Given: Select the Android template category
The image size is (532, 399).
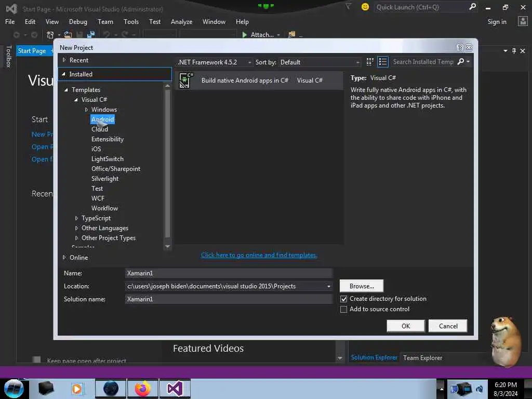Looking at the screenshot, I should (102, 119).
